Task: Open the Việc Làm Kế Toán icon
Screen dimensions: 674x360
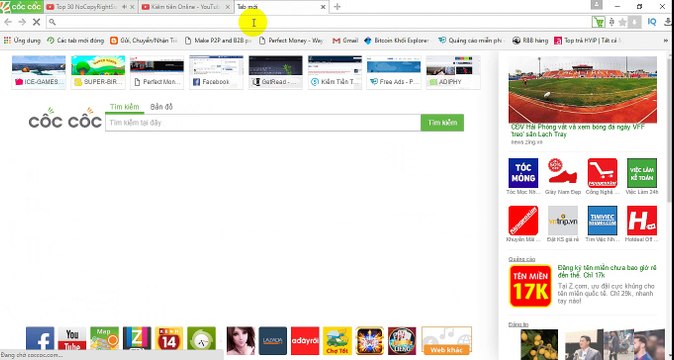Action: pyautogui.click(x=642, y=173)
